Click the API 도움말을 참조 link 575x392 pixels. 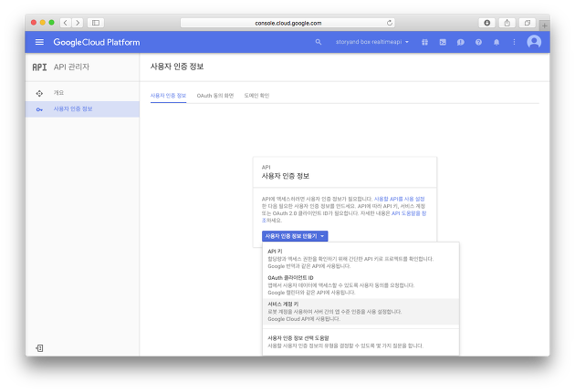409,213
